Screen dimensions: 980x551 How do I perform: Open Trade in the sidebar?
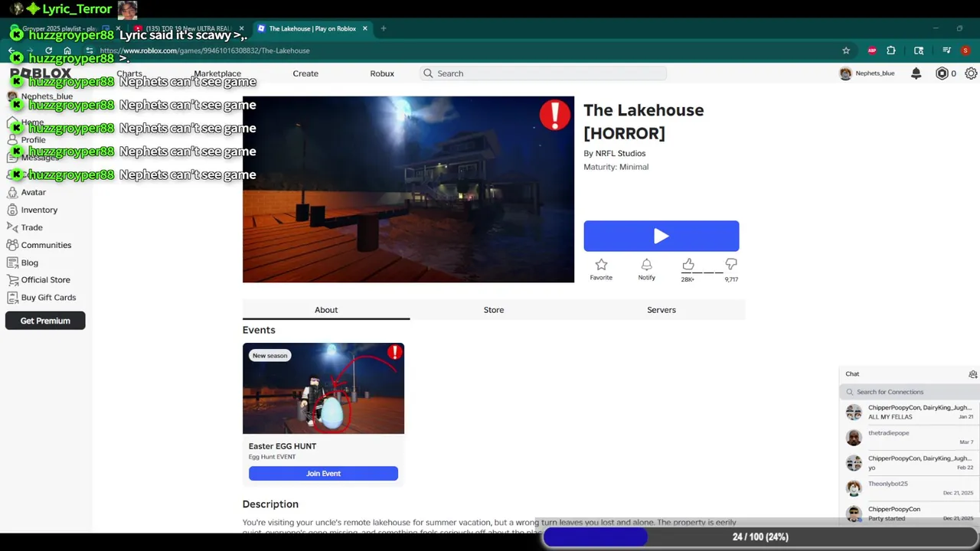coord(25,227)
